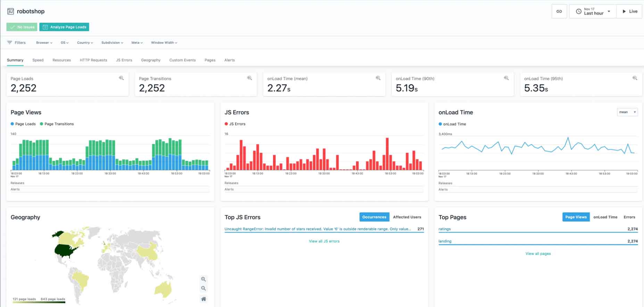Switch to the Speed tab
The image size is (644, 307).
[38, 60]
